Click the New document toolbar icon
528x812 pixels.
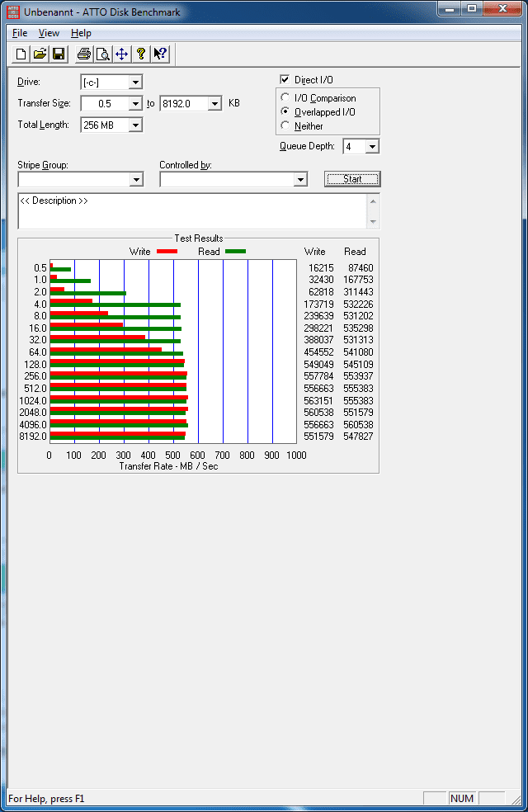click(x=21, y=54)
